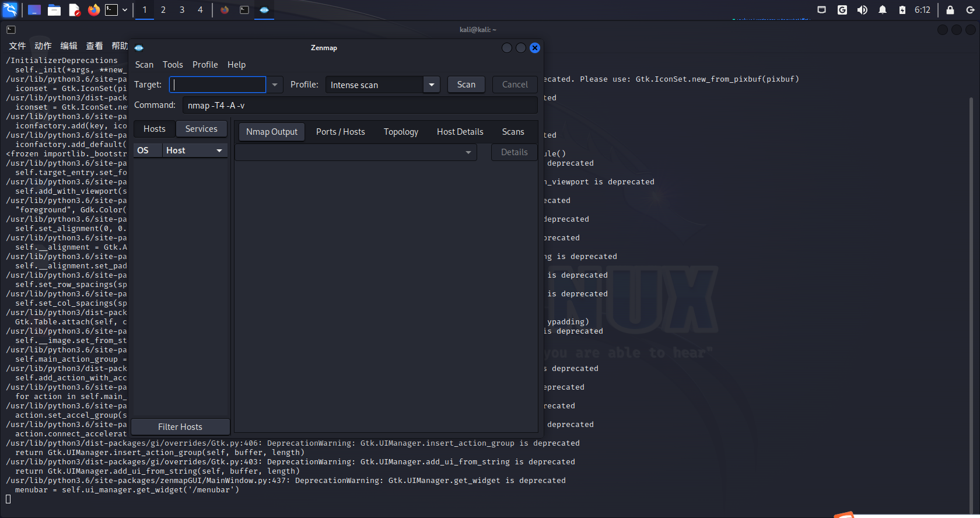Expand the terminal launcher dropdown arrow

coord(125,10)
